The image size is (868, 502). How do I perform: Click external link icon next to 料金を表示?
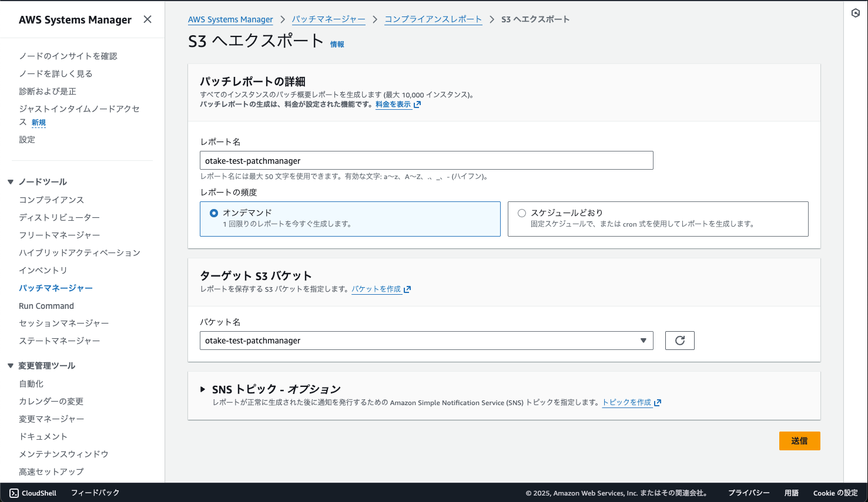click(x=417, y=105)
